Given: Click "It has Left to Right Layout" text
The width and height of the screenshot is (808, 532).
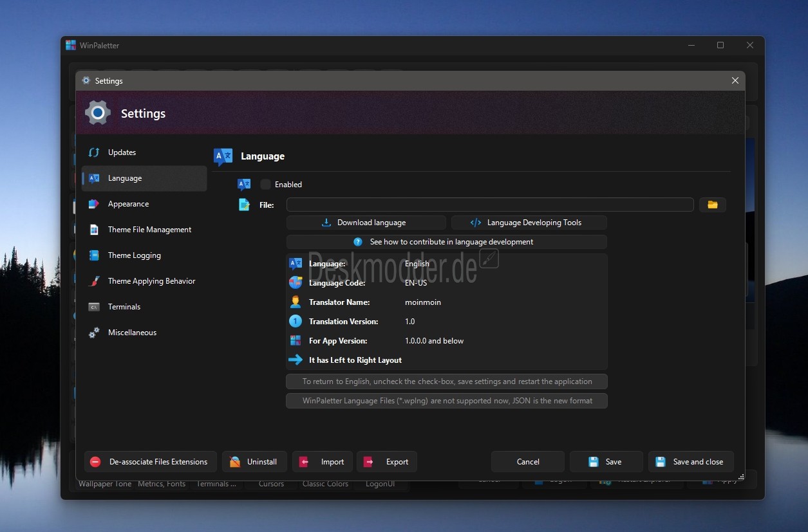Looking at the screenshot, I should pos(355,360).
